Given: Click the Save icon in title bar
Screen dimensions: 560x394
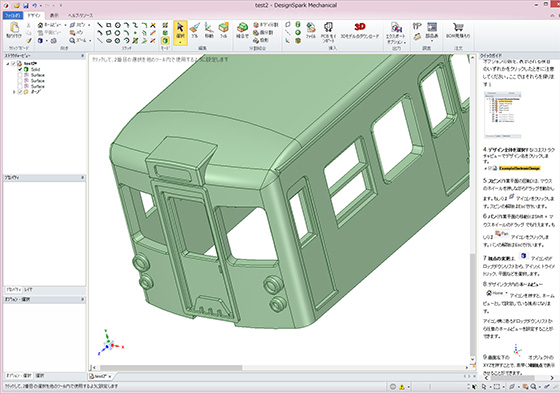Looking at the screenshot, I should tap(26, 6).
